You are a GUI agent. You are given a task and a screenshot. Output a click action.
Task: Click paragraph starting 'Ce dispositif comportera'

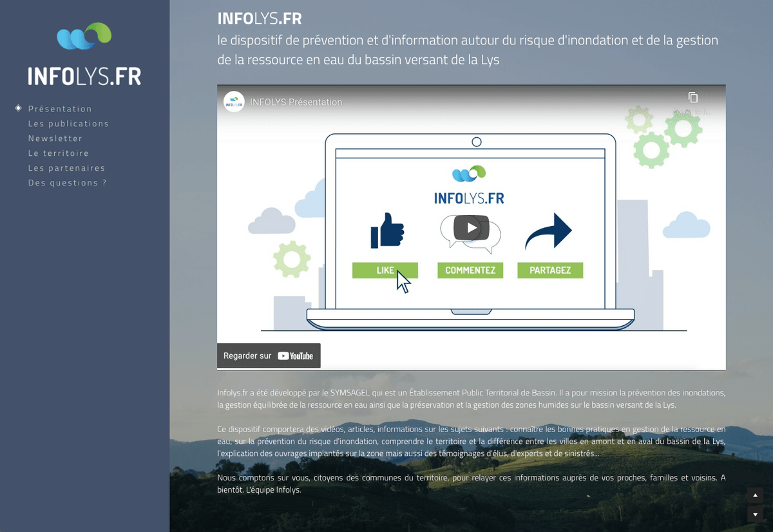(472, 441)
